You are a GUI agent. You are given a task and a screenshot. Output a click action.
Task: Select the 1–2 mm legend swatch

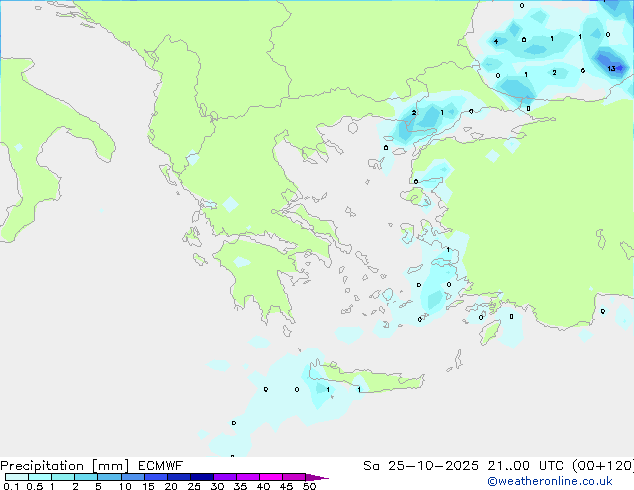point(63,477)
